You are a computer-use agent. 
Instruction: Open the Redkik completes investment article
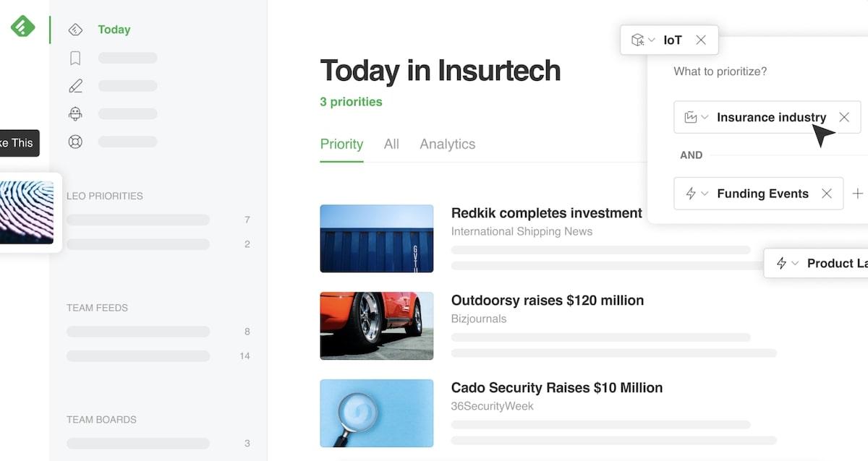coord(546,213)
